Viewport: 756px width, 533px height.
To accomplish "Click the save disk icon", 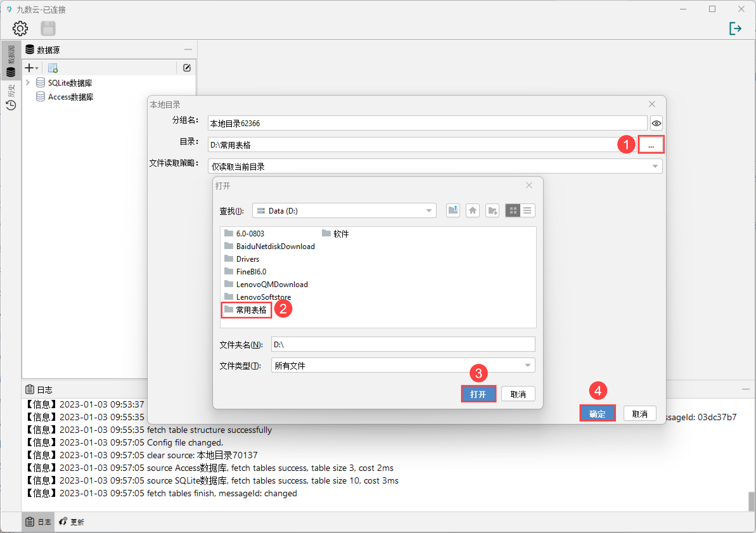I will click(48, 29).
